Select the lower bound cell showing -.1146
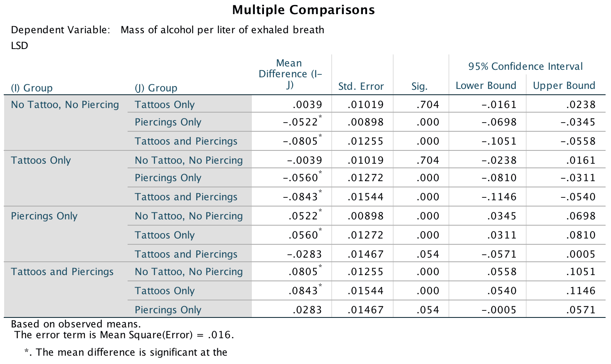Image resolution: width=611 pixels, height=364 pixels. click(499, 197)
